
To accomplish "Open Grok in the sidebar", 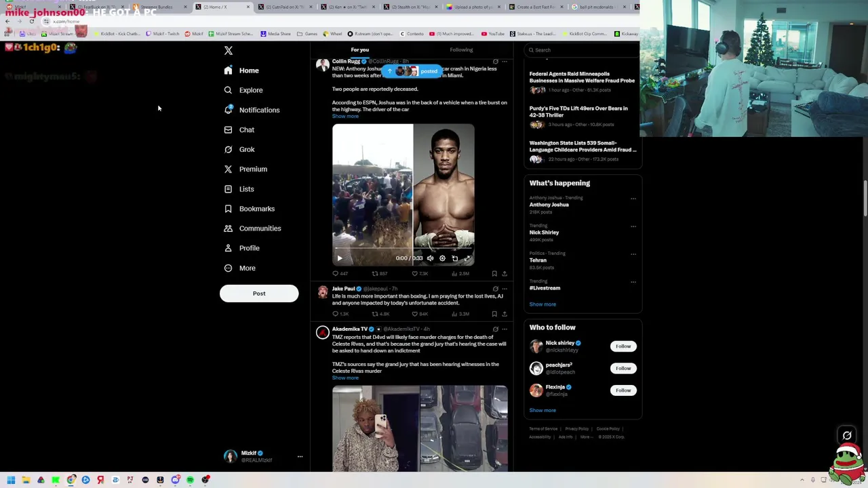I will click(x=239, y=149).
